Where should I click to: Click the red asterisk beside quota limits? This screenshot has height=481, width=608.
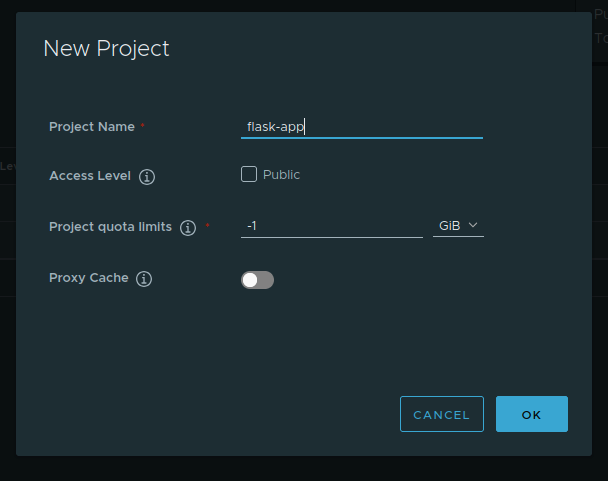point(207,227)
